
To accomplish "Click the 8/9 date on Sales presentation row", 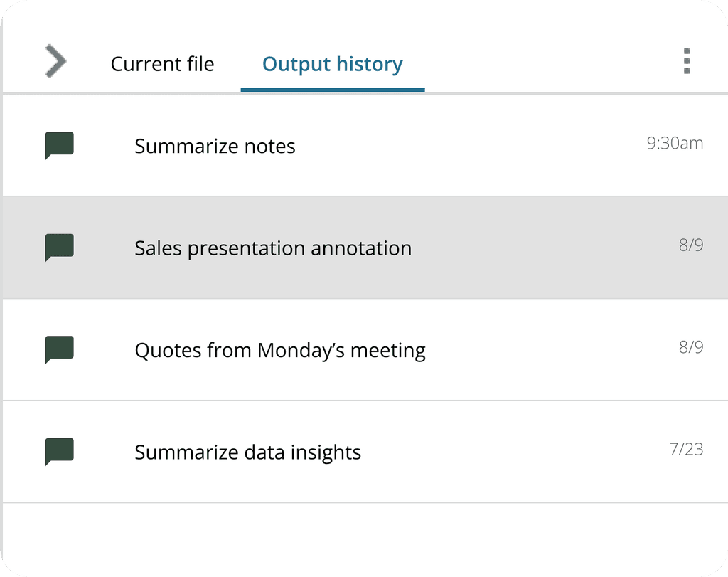I will click(x=690, y=245).
